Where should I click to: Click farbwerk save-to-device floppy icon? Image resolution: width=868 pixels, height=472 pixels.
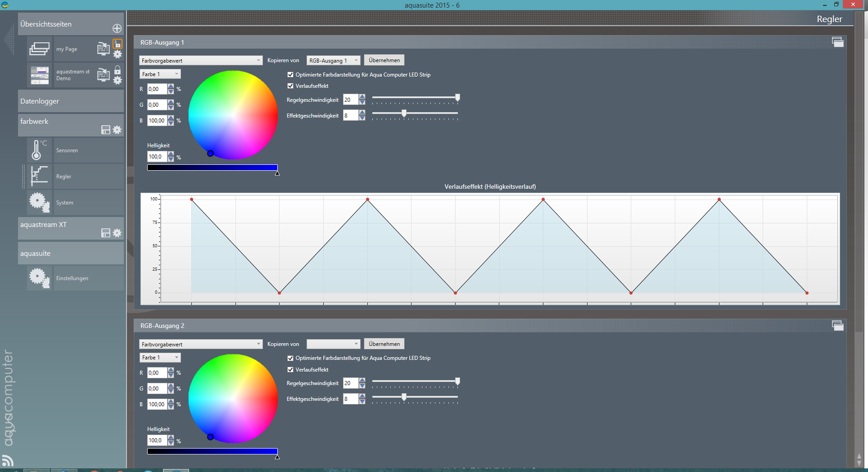click(x=106, y=130)
